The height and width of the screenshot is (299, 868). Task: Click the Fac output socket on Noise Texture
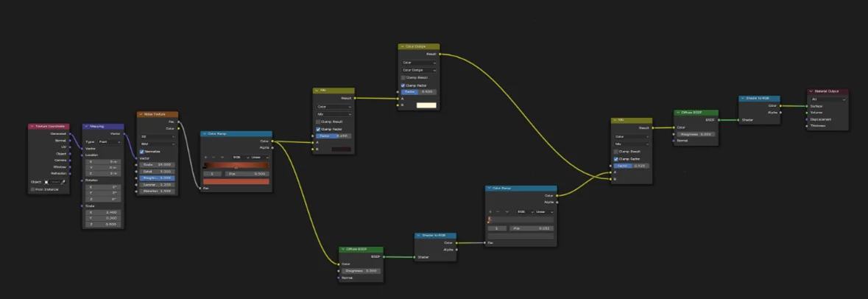(179, 122)
